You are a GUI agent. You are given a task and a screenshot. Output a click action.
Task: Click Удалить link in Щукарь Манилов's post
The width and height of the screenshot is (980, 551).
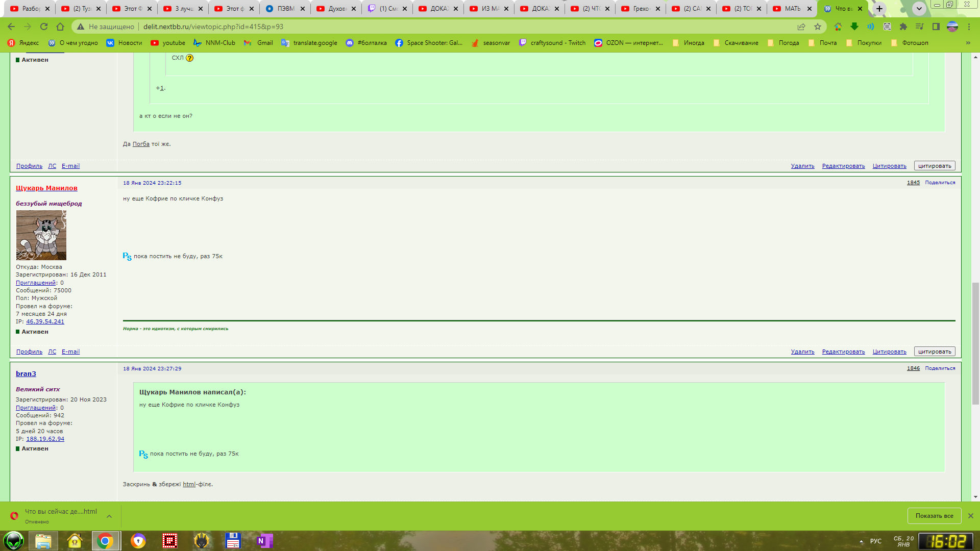802,352
